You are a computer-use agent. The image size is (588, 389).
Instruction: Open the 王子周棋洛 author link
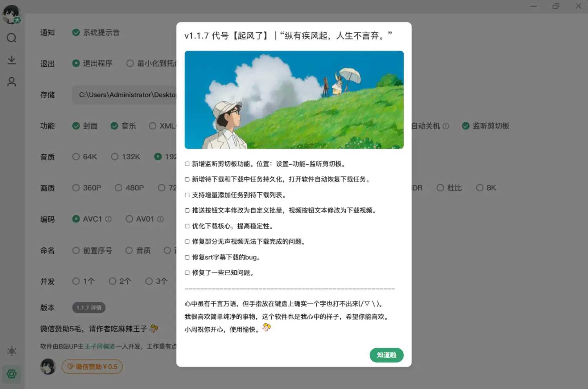[100, 347]
